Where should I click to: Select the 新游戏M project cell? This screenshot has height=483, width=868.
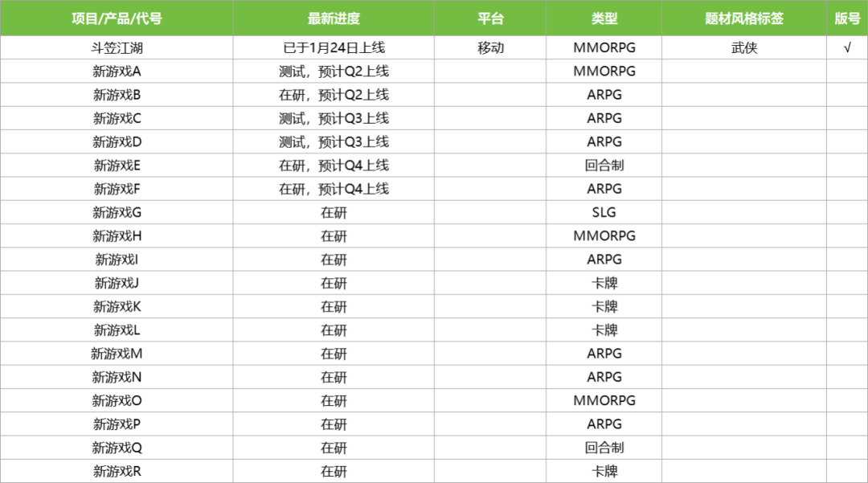(x=117, y=354)
